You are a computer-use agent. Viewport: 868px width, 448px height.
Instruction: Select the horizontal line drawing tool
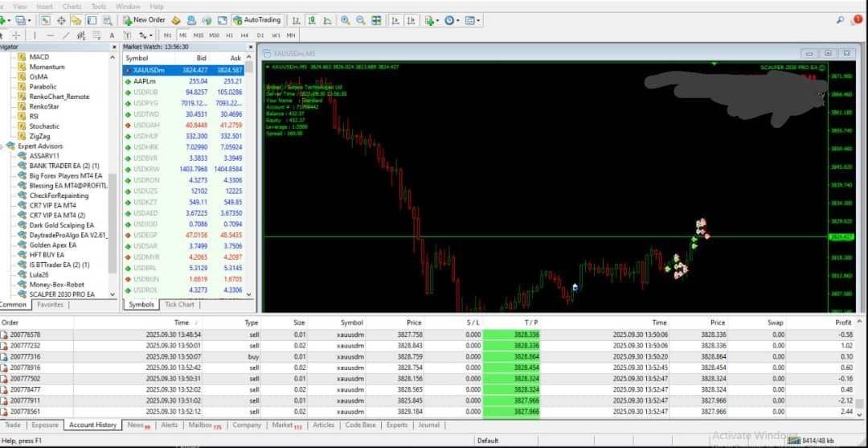click(x=50, y=35)
